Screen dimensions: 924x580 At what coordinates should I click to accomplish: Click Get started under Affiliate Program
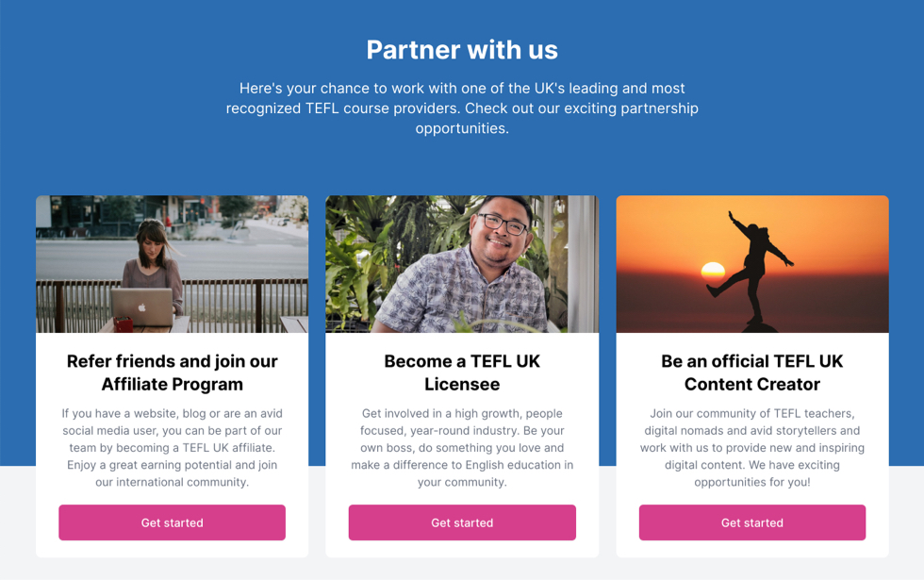[x=172, y=522]
